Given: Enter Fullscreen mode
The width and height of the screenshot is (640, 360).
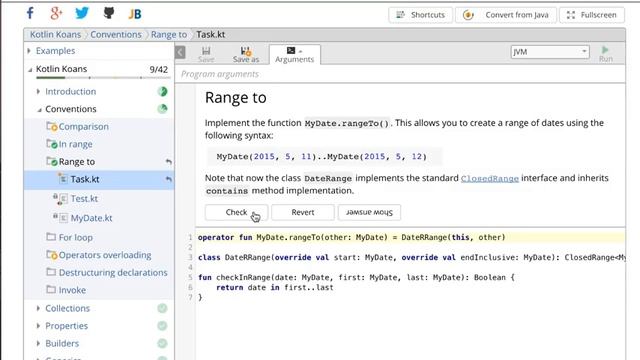Looking at the screenshot, I should coord(592,15).
